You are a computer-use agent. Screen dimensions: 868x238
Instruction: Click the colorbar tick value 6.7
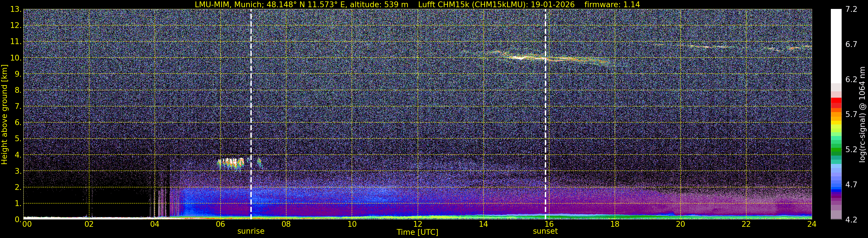pos(851,44)
